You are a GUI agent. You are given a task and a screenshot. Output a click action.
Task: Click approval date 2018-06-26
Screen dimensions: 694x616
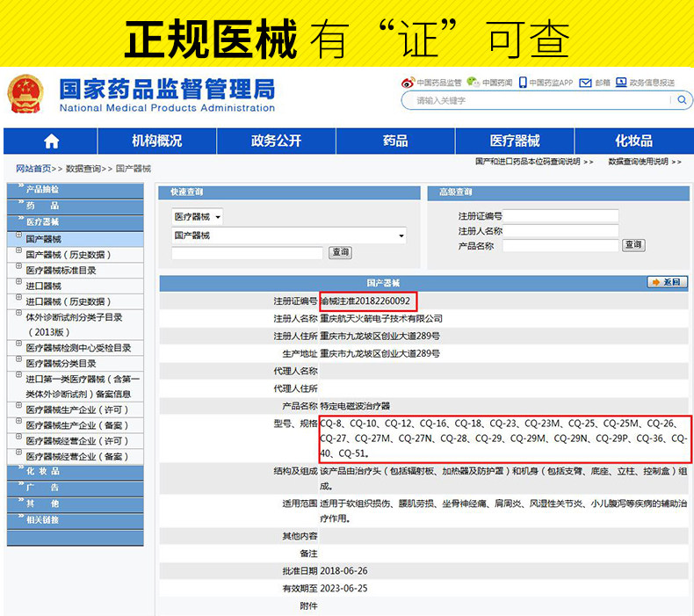tap(343, 571)
